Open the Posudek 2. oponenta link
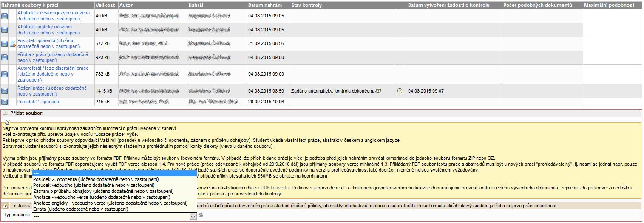The width and height of the screenshot is (644, 223). click(39, 102)
